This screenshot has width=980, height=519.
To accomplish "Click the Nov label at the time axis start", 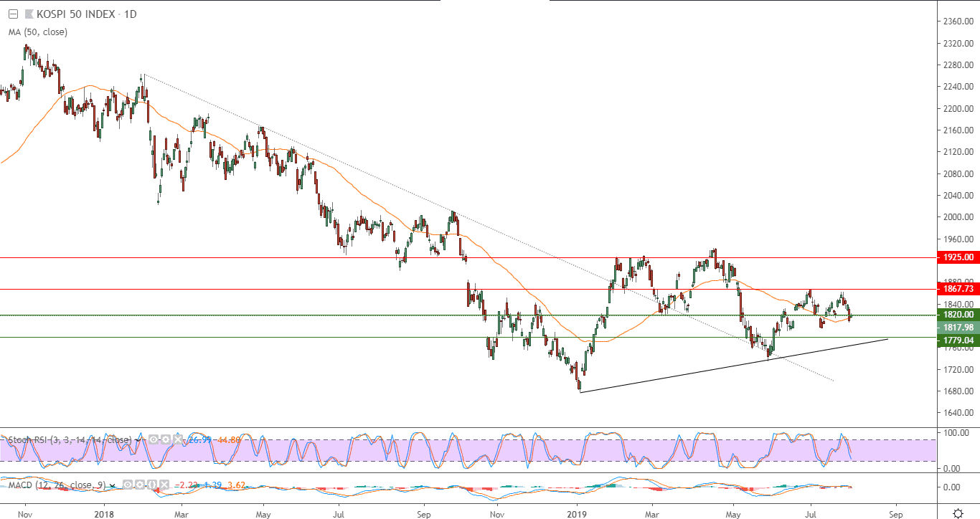I will pyautogui.click(x=24, y=513).
